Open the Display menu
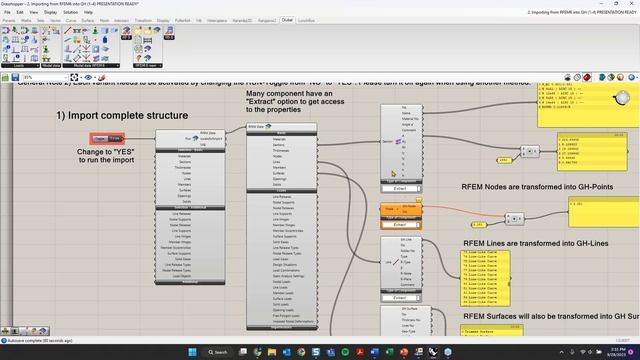Screen dimensions: 640x360 click(x=51, y=12)
